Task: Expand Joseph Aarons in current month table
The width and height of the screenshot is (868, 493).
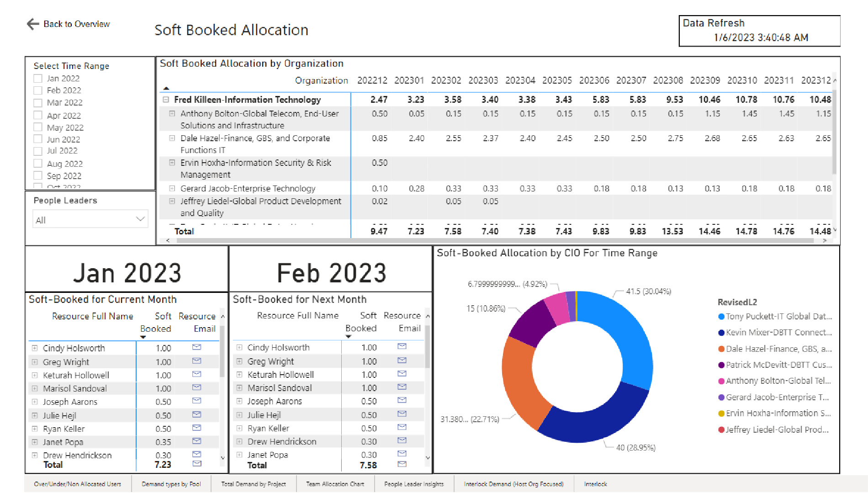Action: coord(34,402)
